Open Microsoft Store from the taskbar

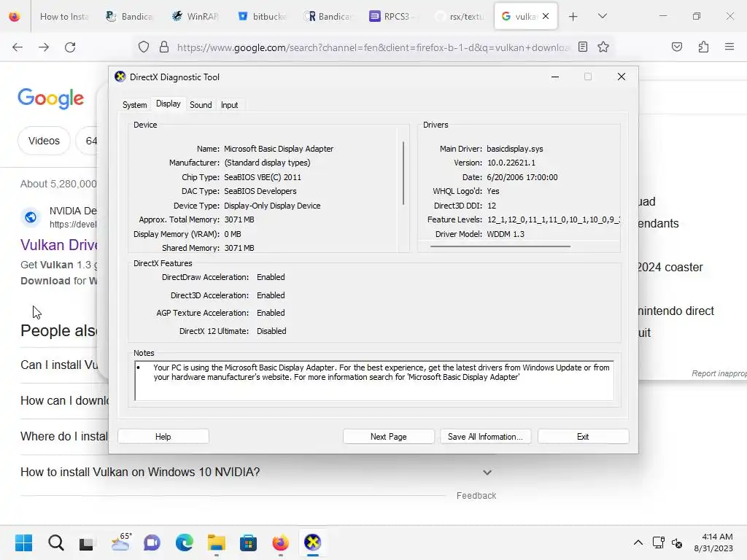tap(248, 542)
